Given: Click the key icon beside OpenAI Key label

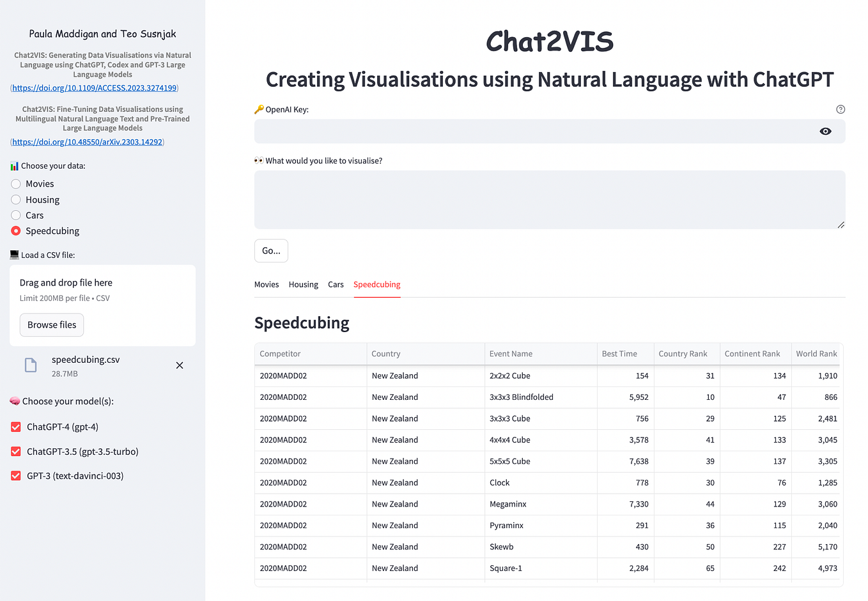Looking at the screenshot, I should [258, 109].
